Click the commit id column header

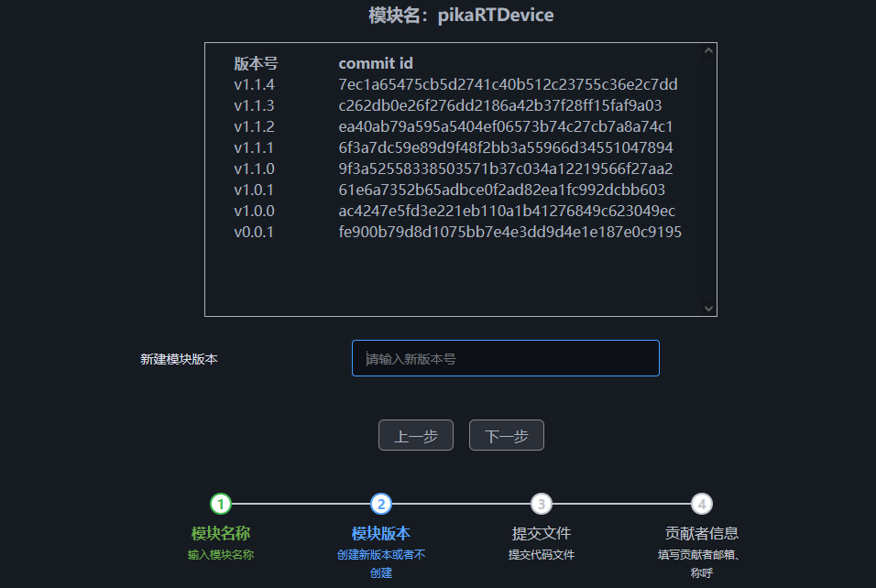[x=376, y=62]
